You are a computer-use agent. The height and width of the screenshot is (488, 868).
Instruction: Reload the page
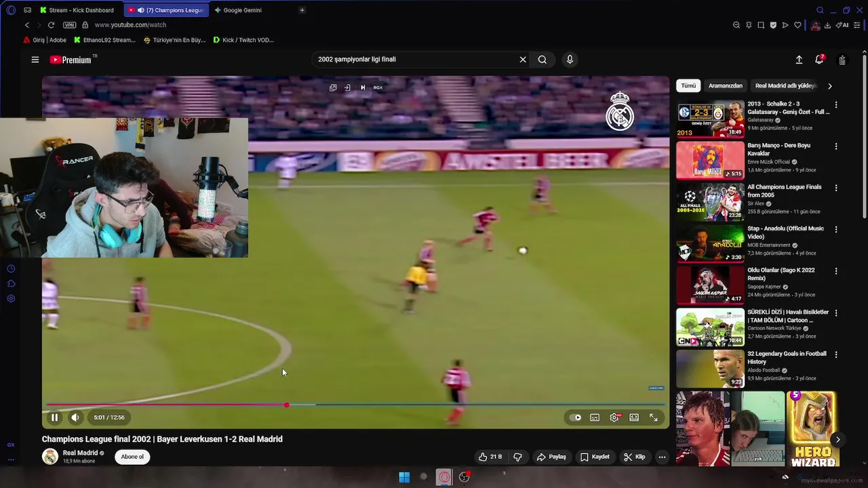pos(51,25)
